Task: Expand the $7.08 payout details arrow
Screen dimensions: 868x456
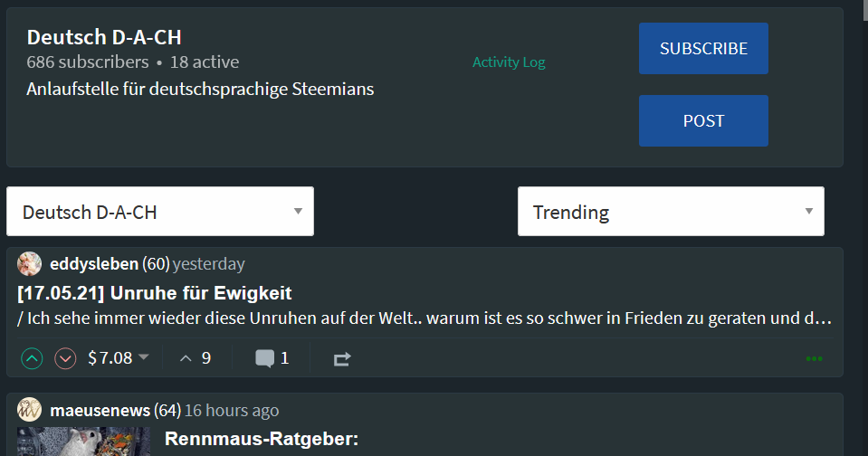Action: tap(143, 357)
